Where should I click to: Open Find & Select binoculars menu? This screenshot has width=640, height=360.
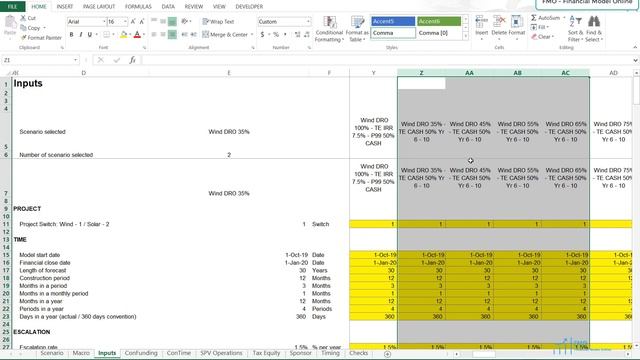pos(594,29)
